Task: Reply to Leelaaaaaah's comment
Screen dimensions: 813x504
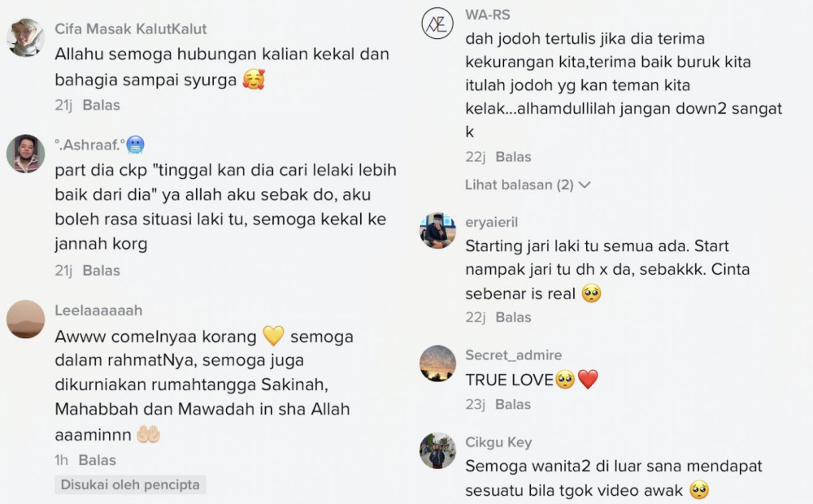Action: click(97, 460)
